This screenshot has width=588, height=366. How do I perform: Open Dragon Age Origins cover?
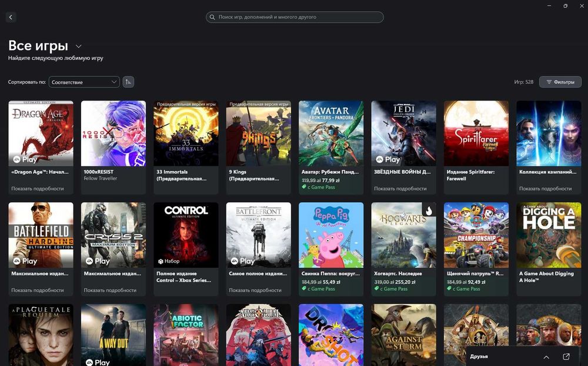(x=41, y=133)
